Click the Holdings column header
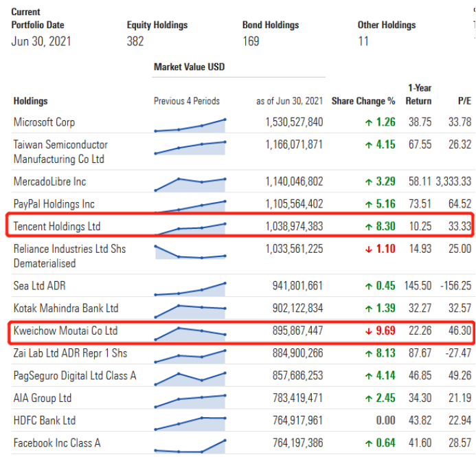Image resolution: width=476 pixels, height=457 pixels. tap(31, 101)
